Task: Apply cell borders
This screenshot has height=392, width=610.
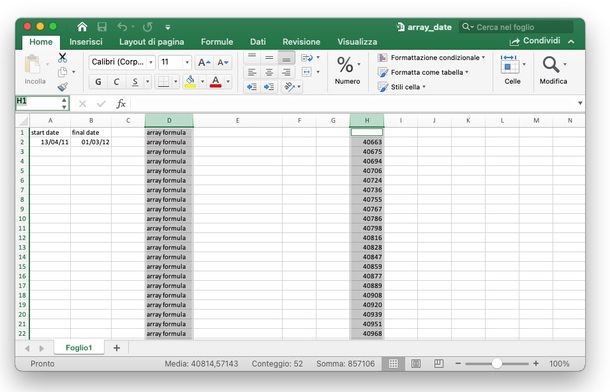Action: coord(163,82)
